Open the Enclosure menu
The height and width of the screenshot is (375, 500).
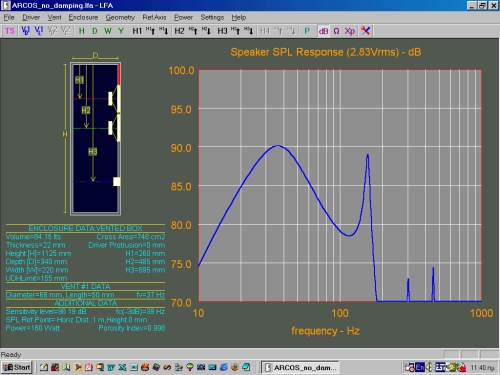[x=83, y=17]
